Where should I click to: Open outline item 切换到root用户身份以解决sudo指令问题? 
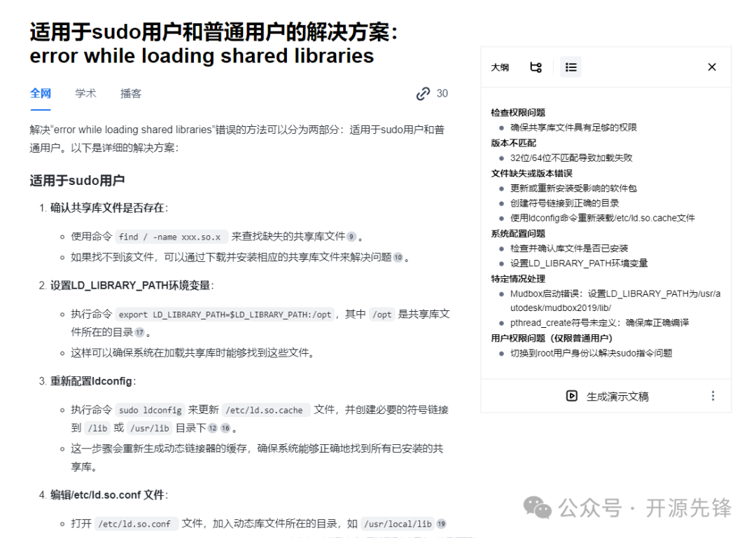coord(591,353)
